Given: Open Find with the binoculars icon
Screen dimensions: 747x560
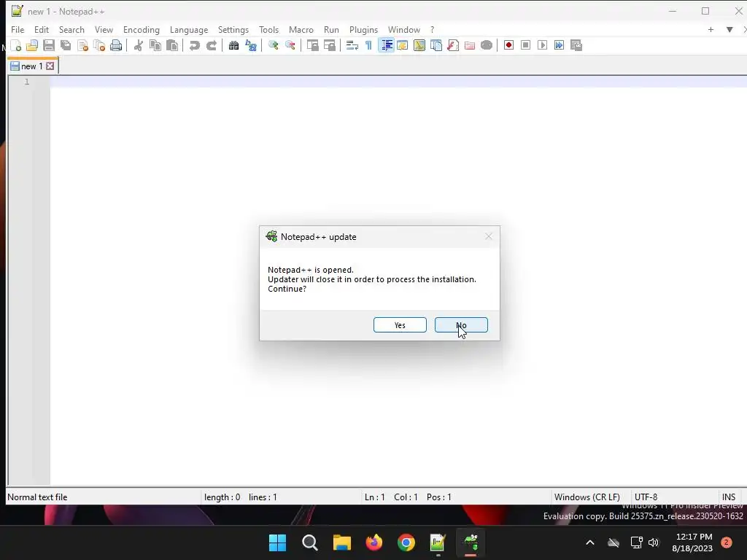Looking at the screenshot, I should [233, 45].
